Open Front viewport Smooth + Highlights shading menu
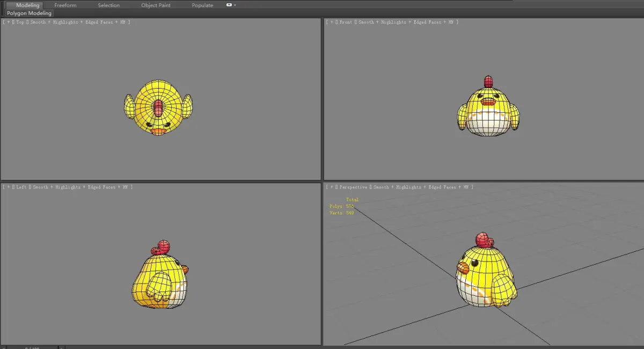 pyautogui.click(x=382, y=22)
